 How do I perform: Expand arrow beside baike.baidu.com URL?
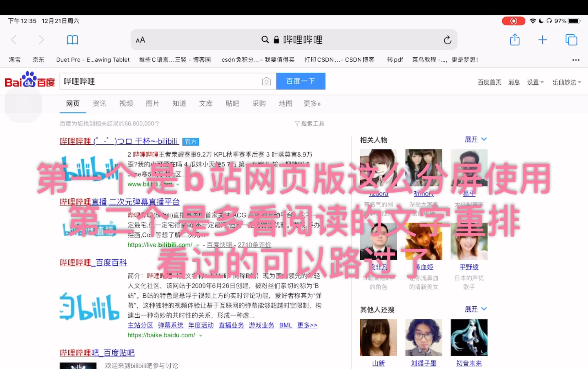[201, 336]
